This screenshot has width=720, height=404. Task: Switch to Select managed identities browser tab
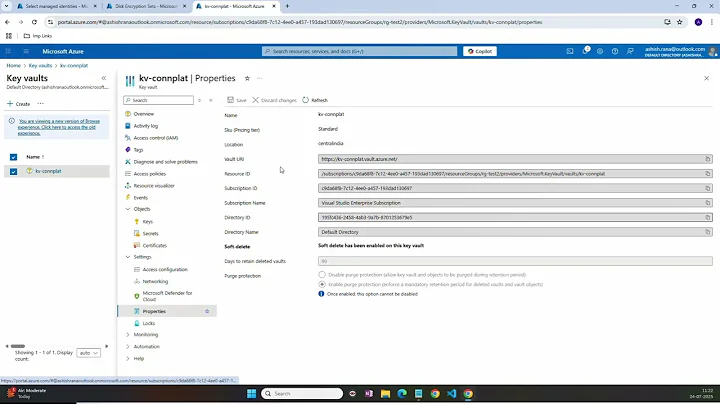57,6
